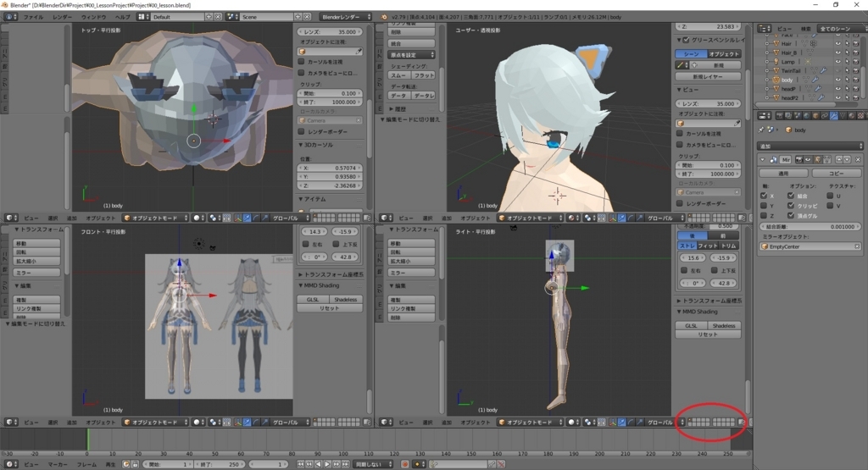This screenshot has height=470, width=868.
Task: Click the Properties editor type icon
Action: 765,115
